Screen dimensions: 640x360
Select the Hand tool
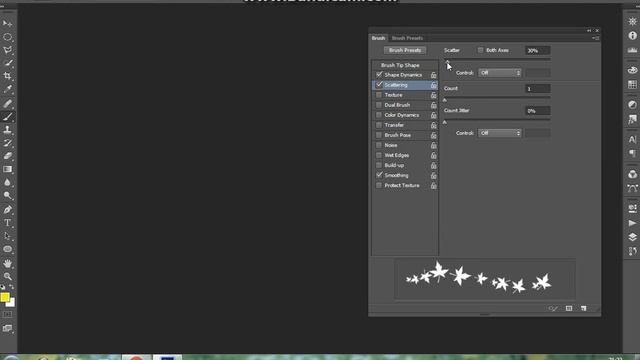coord(7,264)
